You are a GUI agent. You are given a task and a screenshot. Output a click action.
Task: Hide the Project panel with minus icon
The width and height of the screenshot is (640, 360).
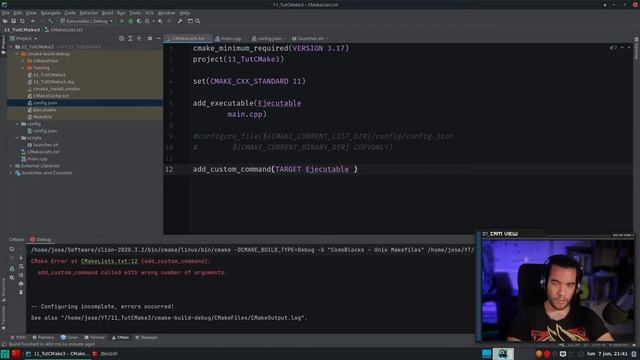pos(158,38)
